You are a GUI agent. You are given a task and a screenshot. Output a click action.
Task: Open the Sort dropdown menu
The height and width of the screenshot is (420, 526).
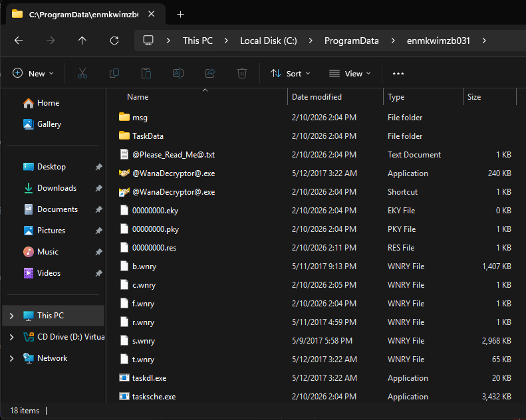[x=290, y=73]
